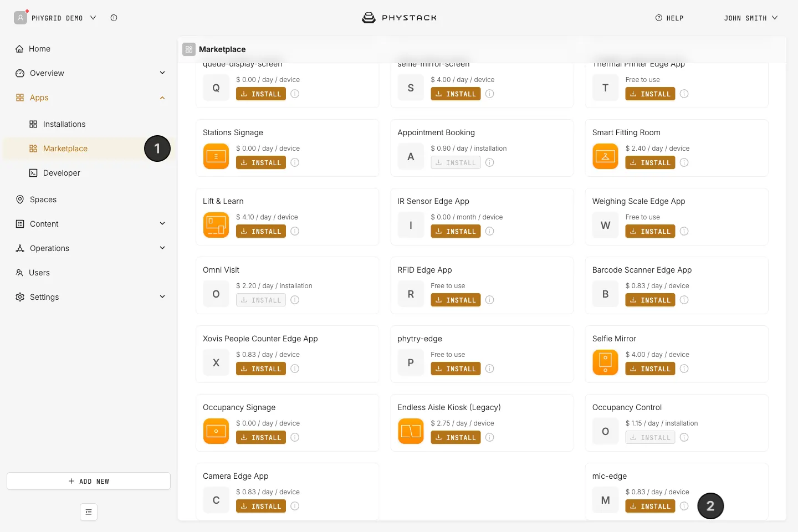Install the mic-edge app
The image size is (798, 532).
pyautogui.click(x=650, y=506)
